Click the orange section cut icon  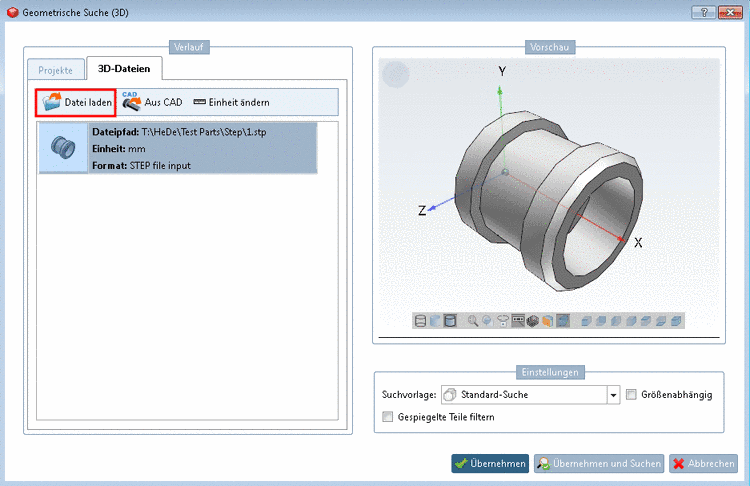(548, 320)
